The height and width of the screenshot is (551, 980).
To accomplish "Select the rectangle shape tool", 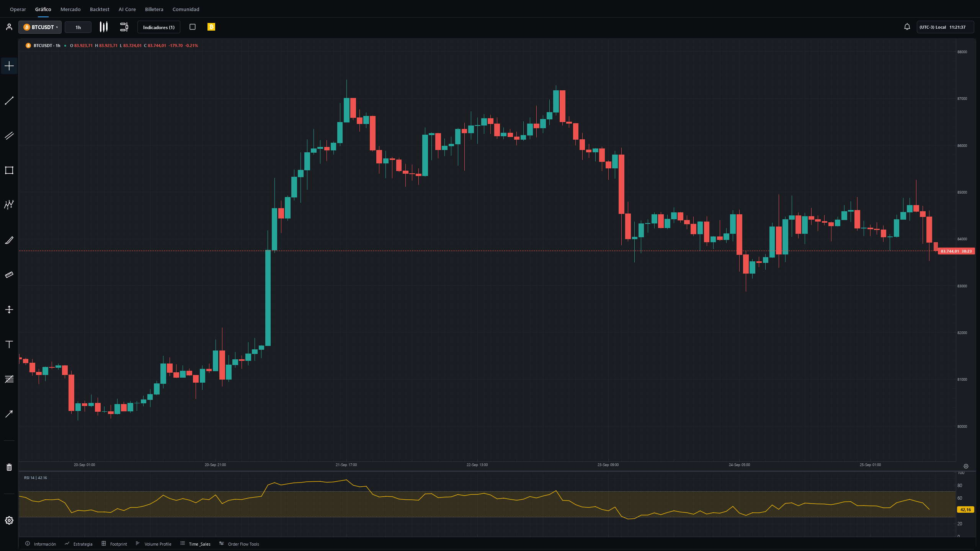I will click(x=9, y=170).
